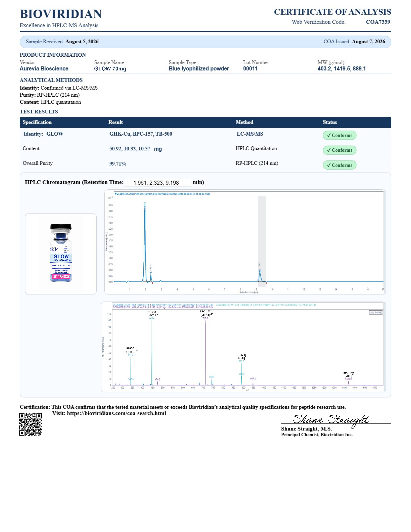Image resolution: width=411 pixels, height=532 pixels.
Task: Select result GHK-Cu, BPC-157, TB-500
Action: click(141, 134)
